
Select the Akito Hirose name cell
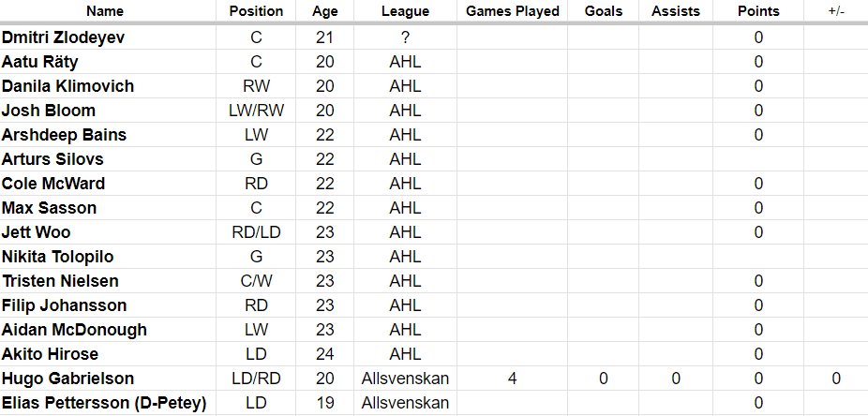(x=50, y=354)
